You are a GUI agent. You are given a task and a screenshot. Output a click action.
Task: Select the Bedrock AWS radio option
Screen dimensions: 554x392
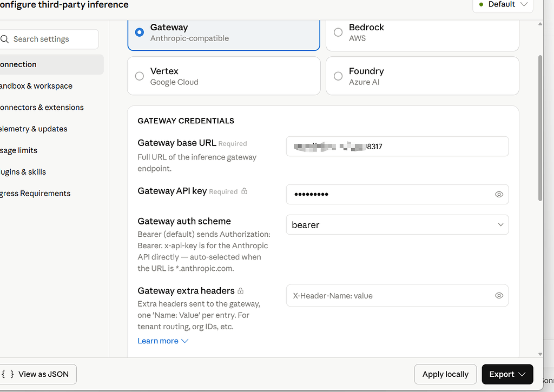338,32
